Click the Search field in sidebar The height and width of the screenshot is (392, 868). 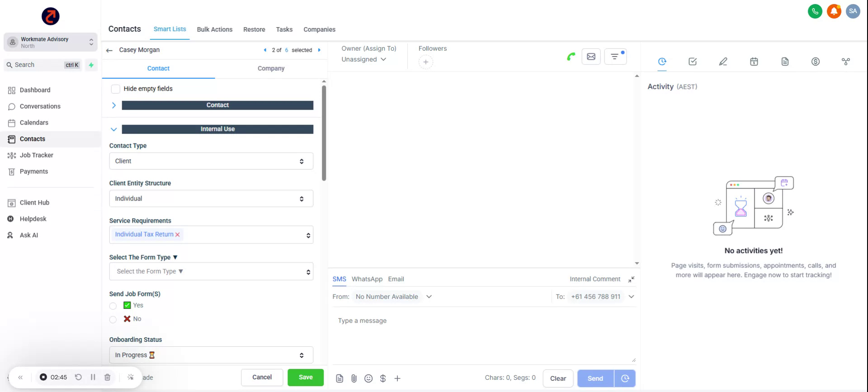44,65
